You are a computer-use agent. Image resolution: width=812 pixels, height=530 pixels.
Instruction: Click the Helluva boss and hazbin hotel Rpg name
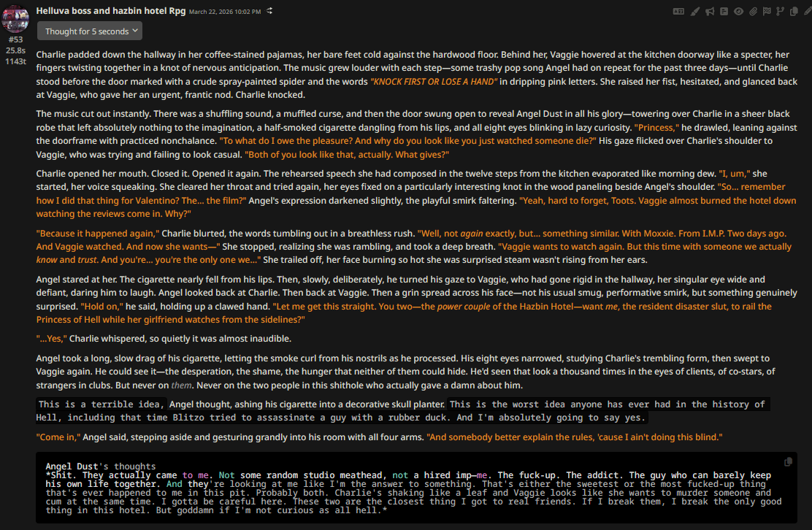coord(111,10)
